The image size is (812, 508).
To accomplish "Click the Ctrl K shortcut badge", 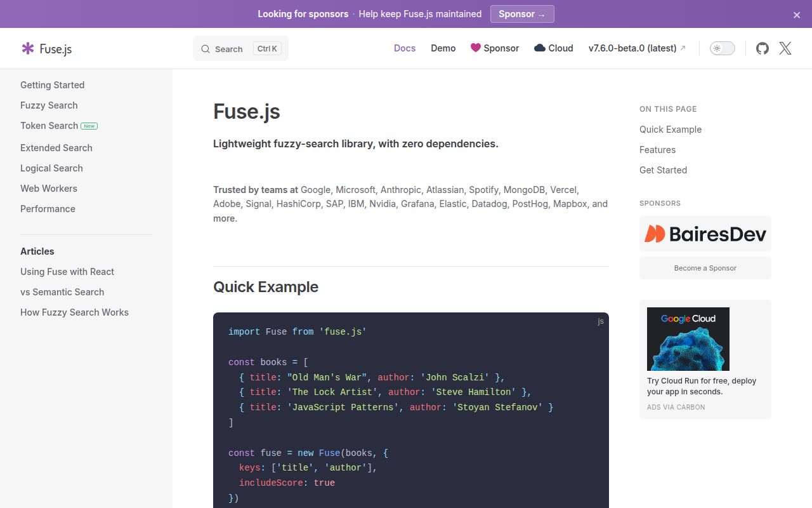I will tap(268, 48).
